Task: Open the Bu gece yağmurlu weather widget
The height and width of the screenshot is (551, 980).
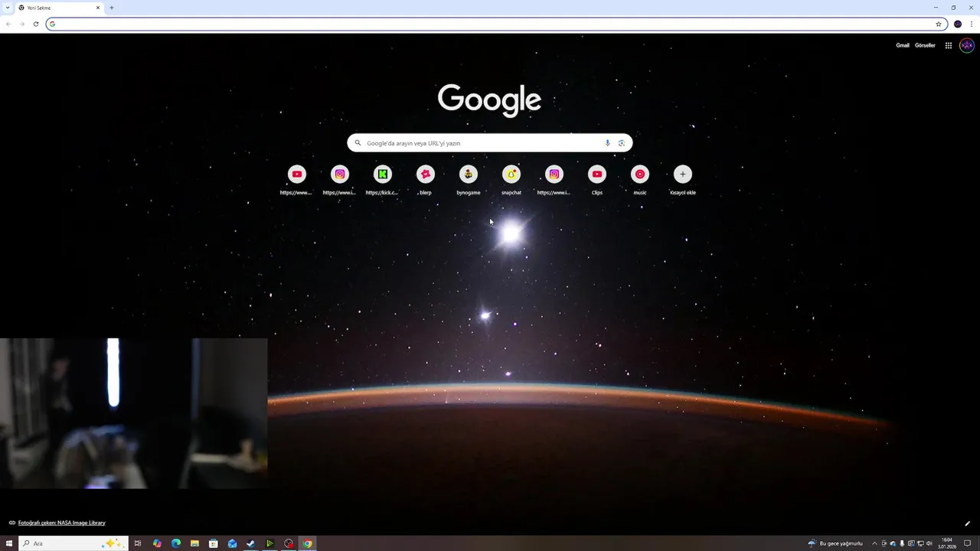Action: click(x=835, y=543)
